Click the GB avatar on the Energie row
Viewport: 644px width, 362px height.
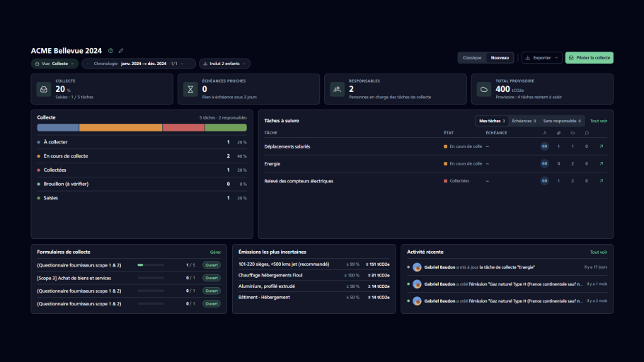[545, 164]
